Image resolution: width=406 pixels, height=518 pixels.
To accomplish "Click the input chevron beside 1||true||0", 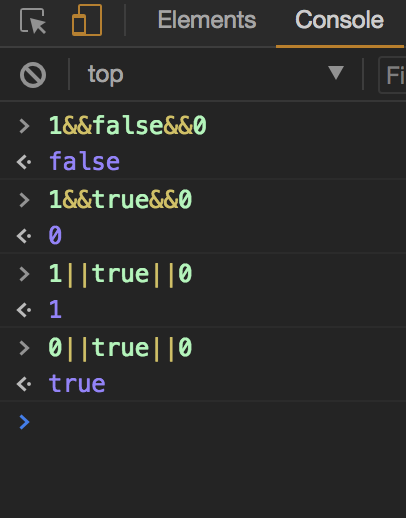I will [24, 274].
